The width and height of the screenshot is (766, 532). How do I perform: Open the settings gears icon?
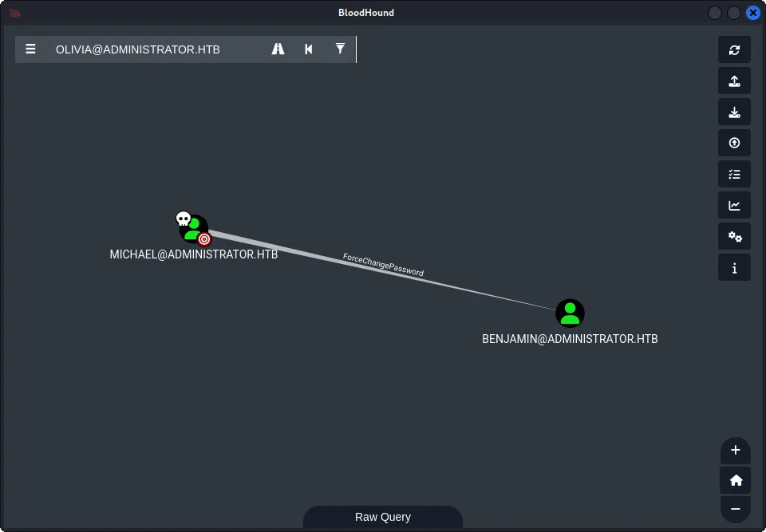[734, 237]
